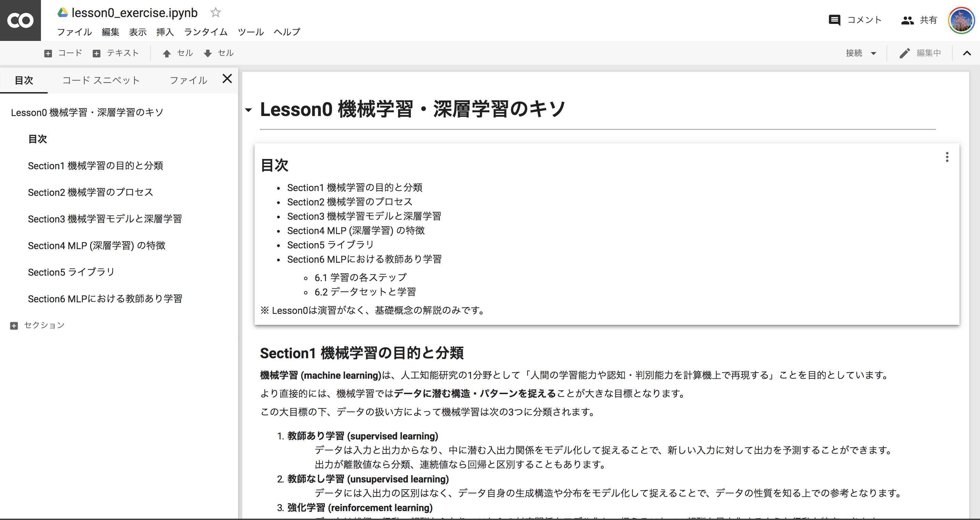Switch to the ファイル sidebar tab
The width and height of the screenshot is (980, 520).
(x=188, y=80)
